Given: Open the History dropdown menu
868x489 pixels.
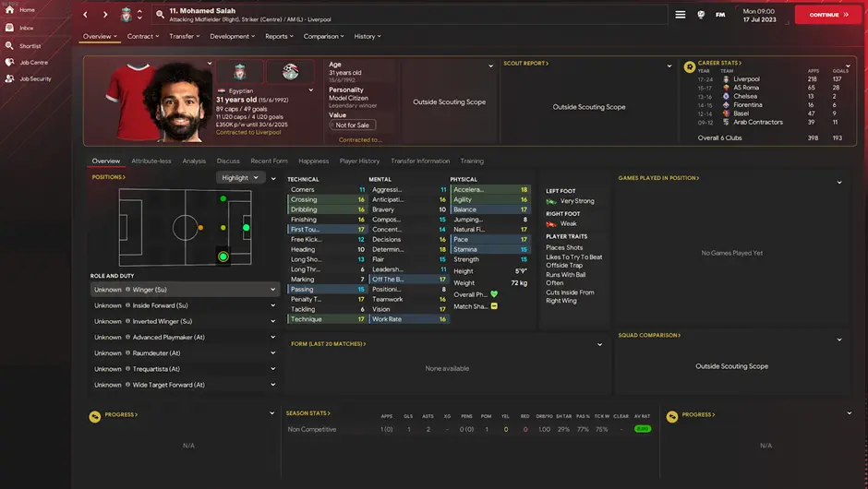Looking at the screenshot, I should (367, 37).
